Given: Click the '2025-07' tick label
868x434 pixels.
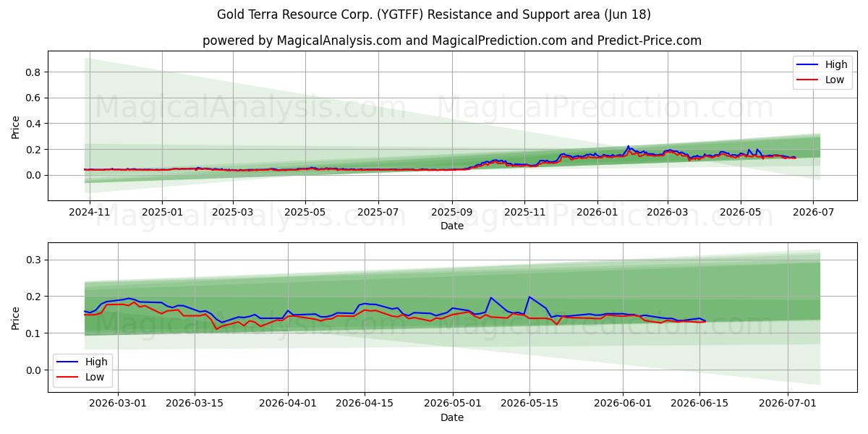Looking at the screenshot, I should [x=378, y=212].
